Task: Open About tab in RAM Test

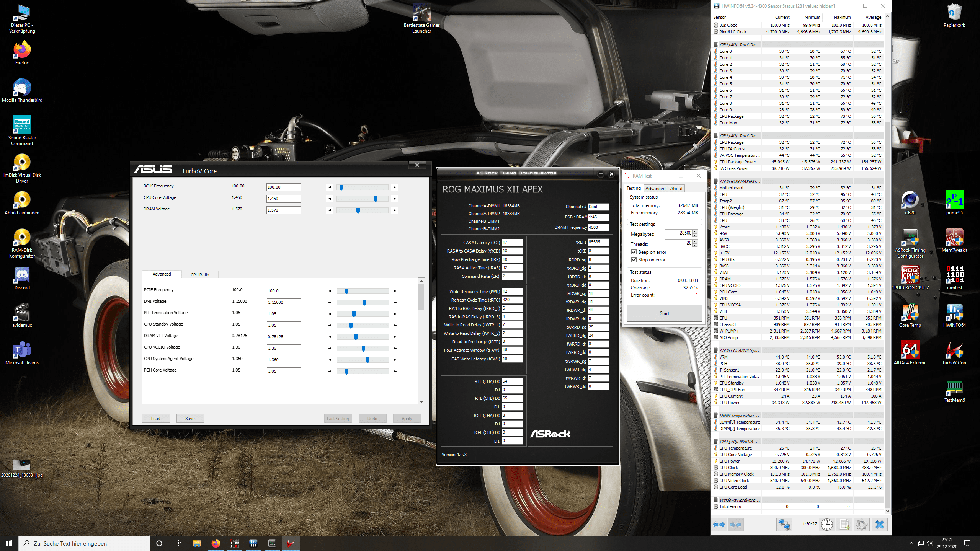Action: 676,189
